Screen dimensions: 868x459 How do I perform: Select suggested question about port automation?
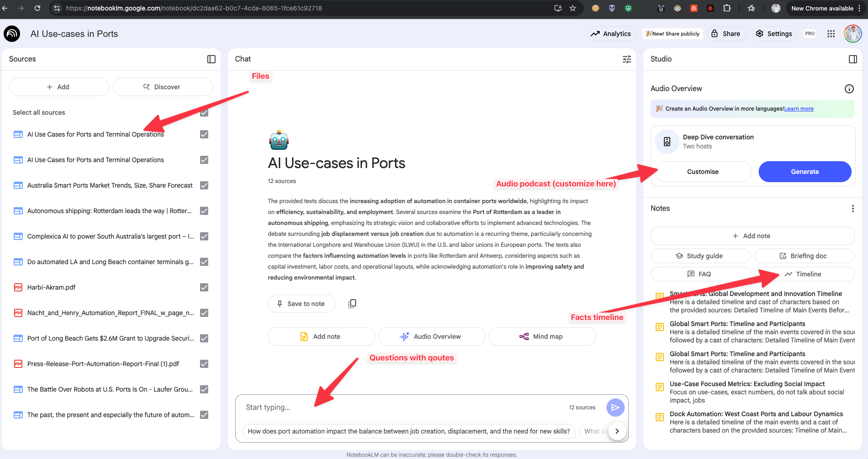(x=409, y=431)
